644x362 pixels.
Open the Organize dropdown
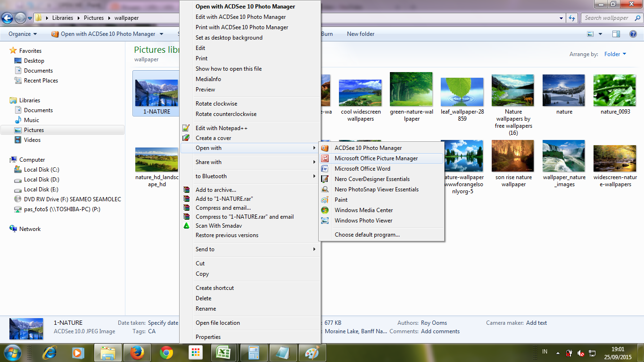(x=23, y=34)
